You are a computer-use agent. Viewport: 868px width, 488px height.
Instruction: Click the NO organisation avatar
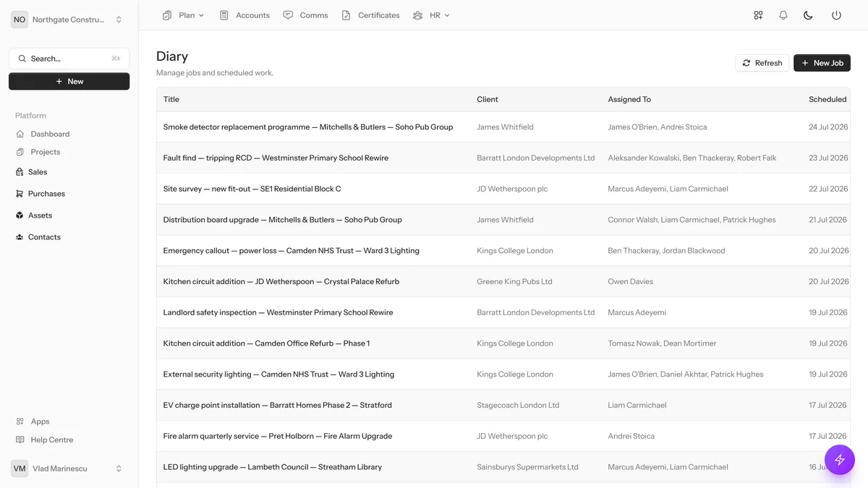click(20, 20)
